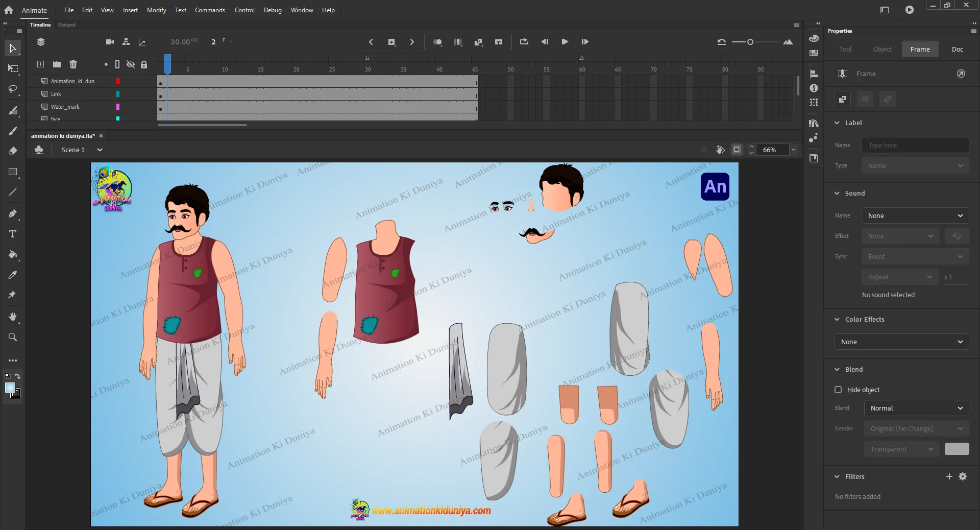Viewport: 980px width, 530px height.
Task: Collapse the Color Effects section
Action: (x=837, y=319)
